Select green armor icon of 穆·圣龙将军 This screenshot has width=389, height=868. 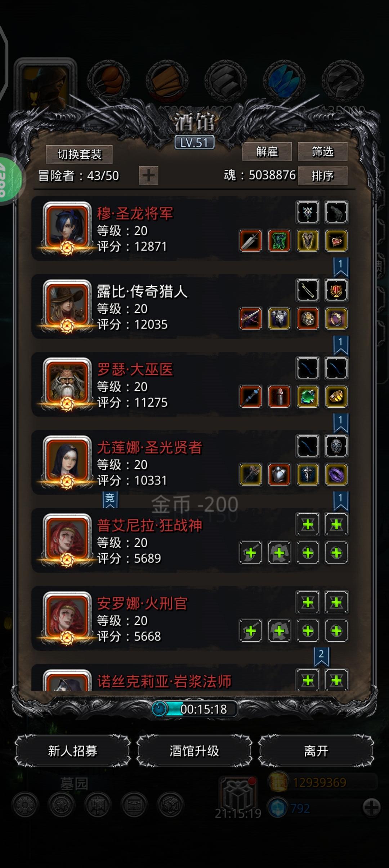coord(279,241)
